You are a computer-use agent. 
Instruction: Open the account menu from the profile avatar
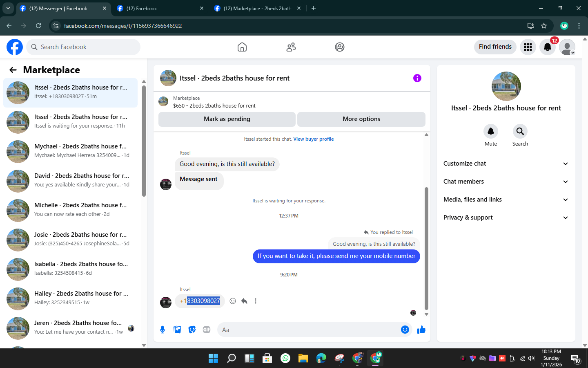(567, 47)
